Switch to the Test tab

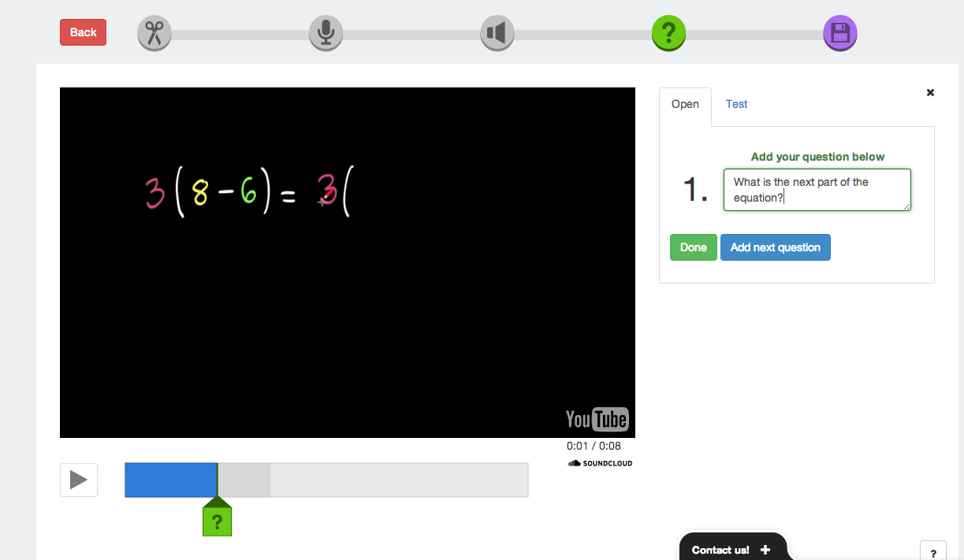point(736,104)
